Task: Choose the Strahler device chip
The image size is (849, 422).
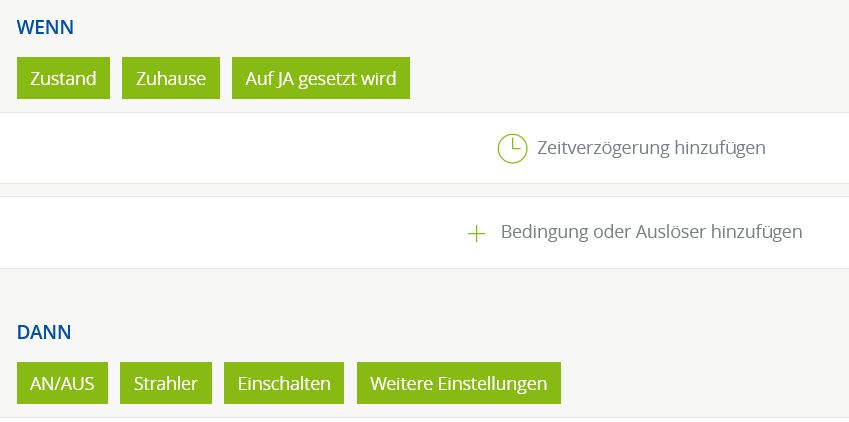Action: pos(166,383)
